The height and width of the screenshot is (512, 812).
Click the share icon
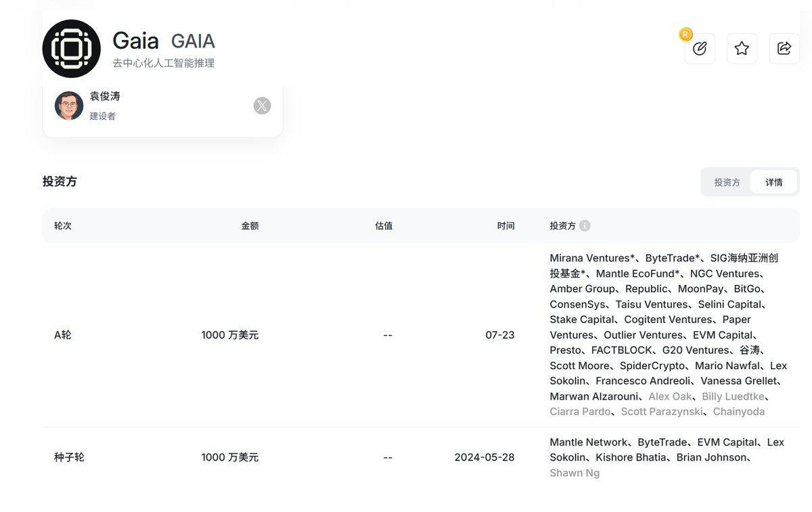(784, 49)
